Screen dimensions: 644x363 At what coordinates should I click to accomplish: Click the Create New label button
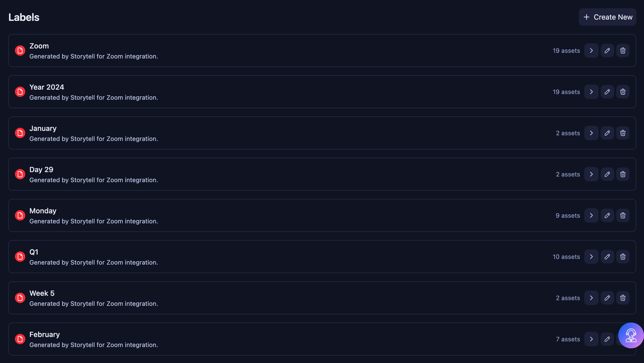607,17
